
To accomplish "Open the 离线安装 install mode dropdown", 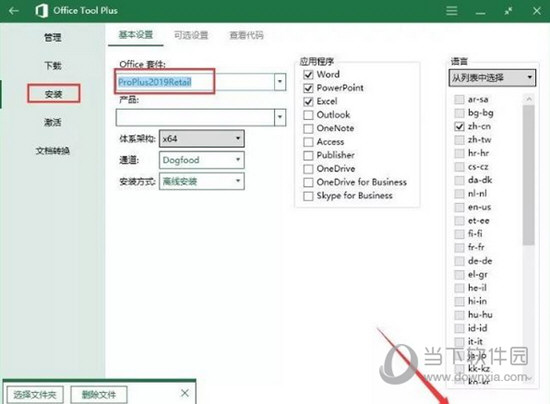I will click(202, 181).
